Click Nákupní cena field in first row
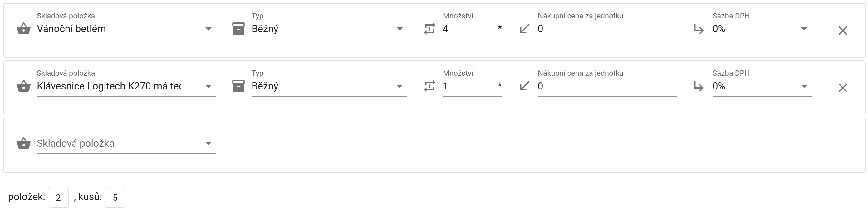The height and width of the screenshot is (211, 868). click(x=606, y=29)
